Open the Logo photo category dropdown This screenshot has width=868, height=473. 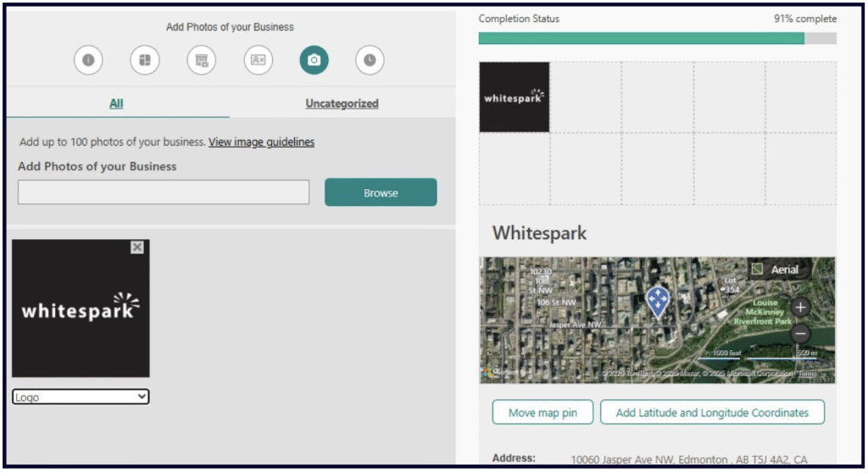tap(81, 397)
